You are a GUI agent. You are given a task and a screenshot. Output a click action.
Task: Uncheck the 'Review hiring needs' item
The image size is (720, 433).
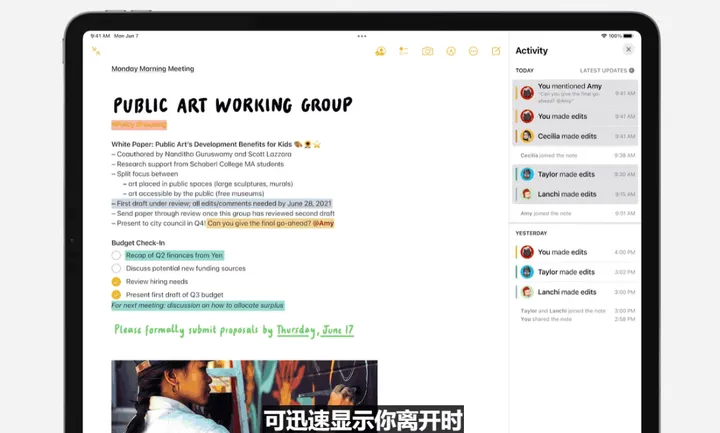pos(116,282)
